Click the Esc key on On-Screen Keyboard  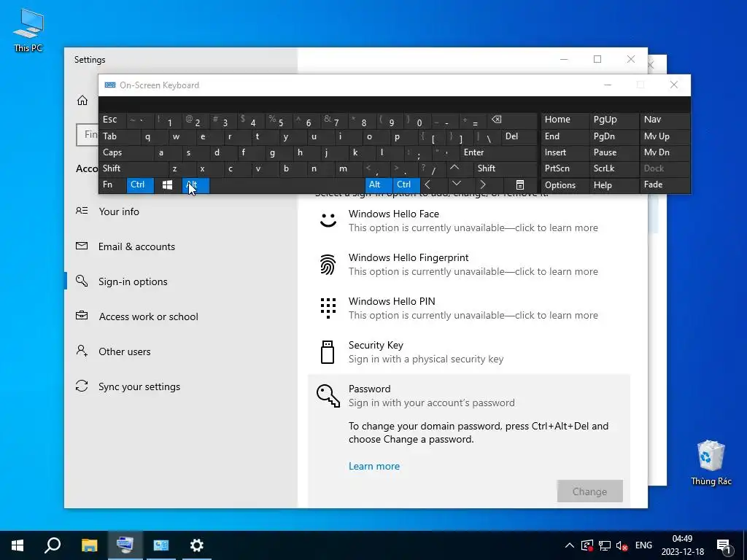(112, 120)
